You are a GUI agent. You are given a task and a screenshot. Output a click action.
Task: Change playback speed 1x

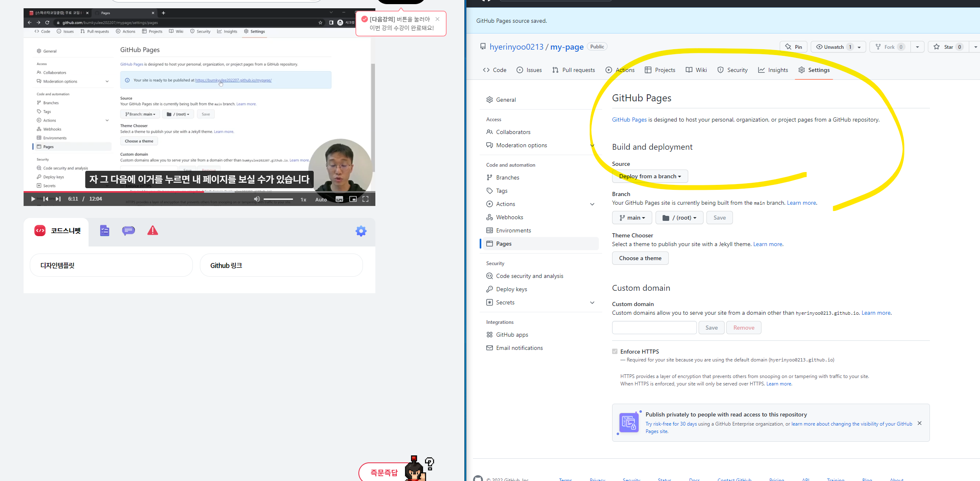303,199
